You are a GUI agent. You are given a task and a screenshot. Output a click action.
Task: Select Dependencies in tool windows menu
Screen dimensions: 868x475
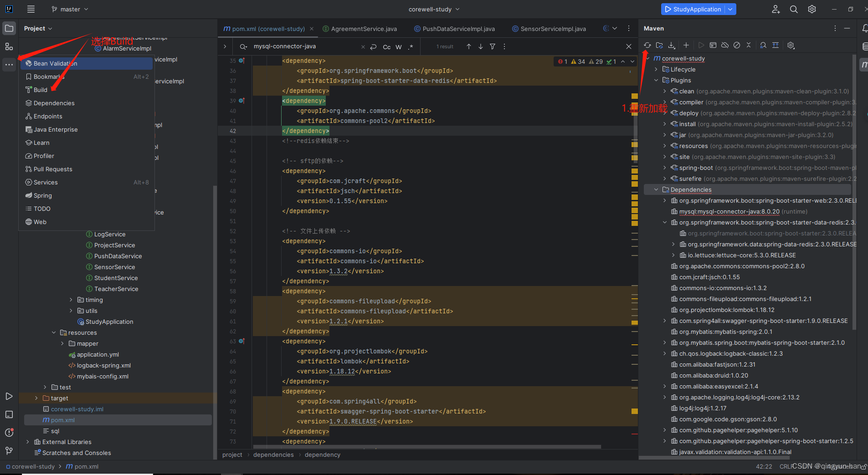87,103
